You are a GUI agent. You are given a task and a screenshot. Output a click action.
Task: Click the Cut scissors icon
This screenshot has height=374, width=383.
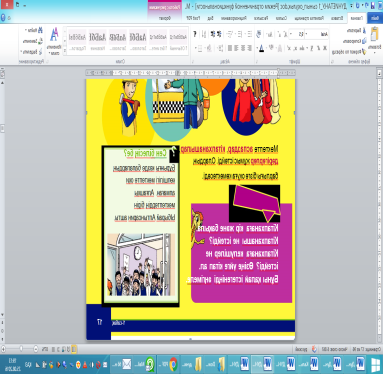364,30
